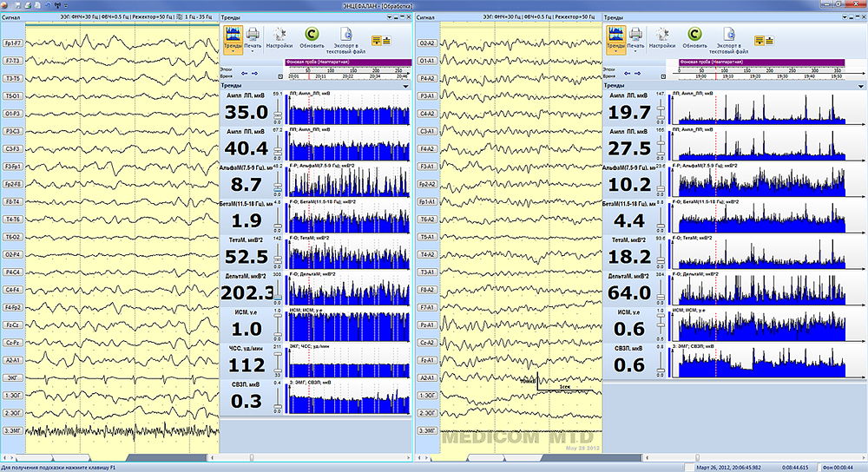Click the save floppy icon in title bar

tap(18, 5)
